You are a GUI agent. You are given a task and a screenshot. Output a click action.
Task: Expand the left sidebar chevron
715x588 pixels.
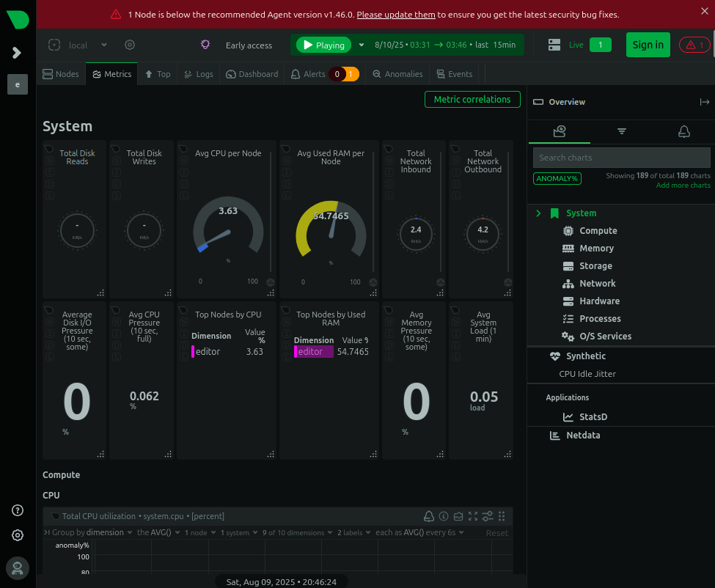click(x=18, y=53)
